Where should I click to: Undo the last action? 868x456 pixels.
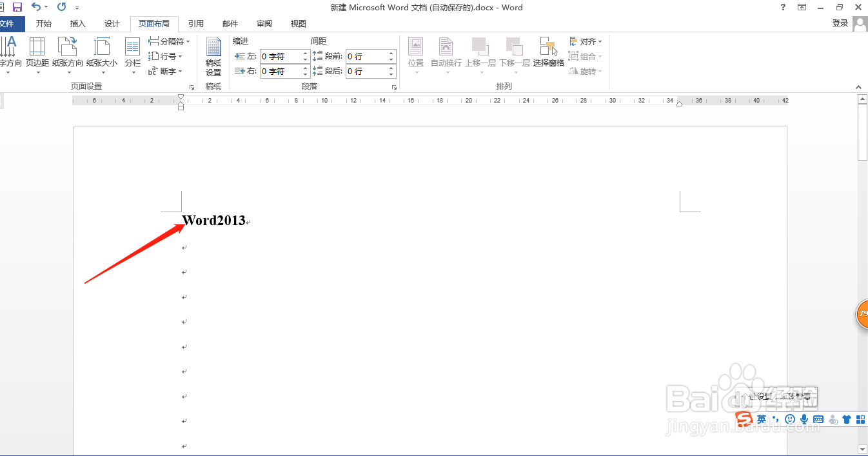coord(36,7)
